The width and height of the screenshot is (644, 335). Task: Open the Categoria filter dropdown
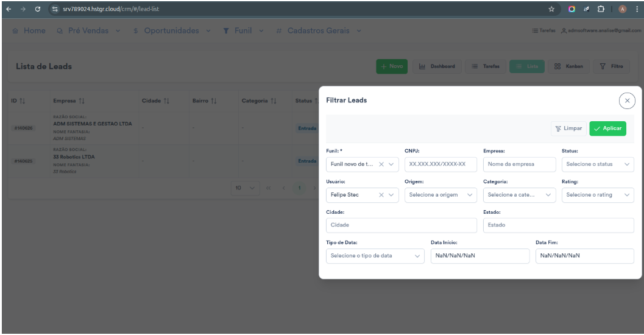coord(519,195)
